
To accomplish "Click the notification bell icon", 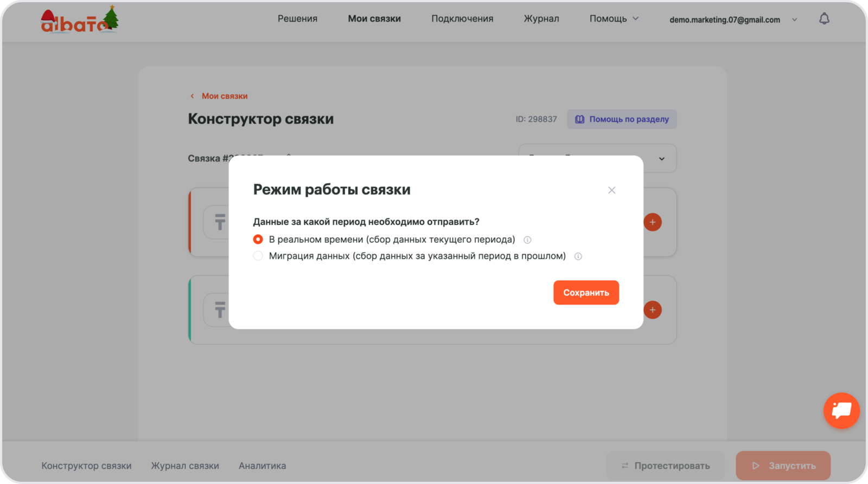I will (824, 19).
